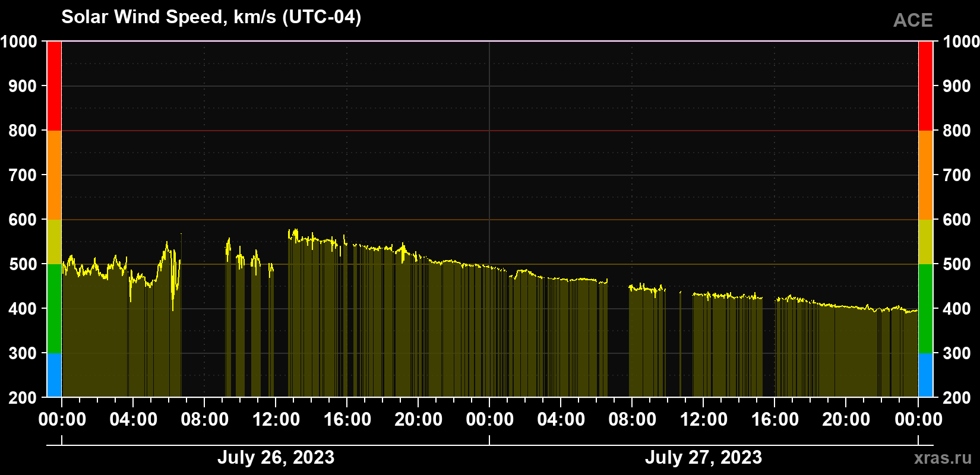Screen dimensions: 980x475
Task: Click the 900 label on the right axis
Action: coord(957,86)
